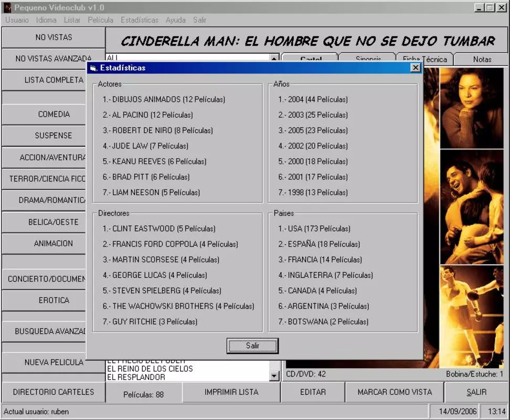Filter by EROTICA button
This screenshot has width=510, height=420.
tap(44, 300)
